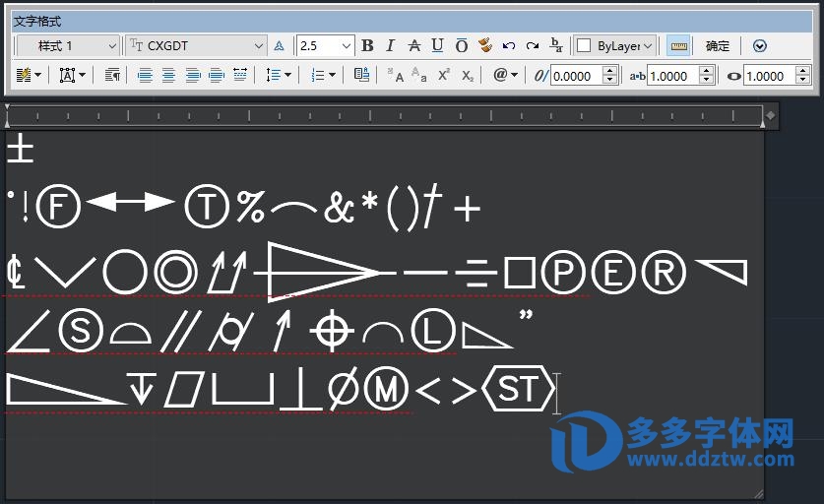The width and height of the screenshot is (824, 504).
Task: Click the redo arrow icon
Action: (x=533, y=45)
